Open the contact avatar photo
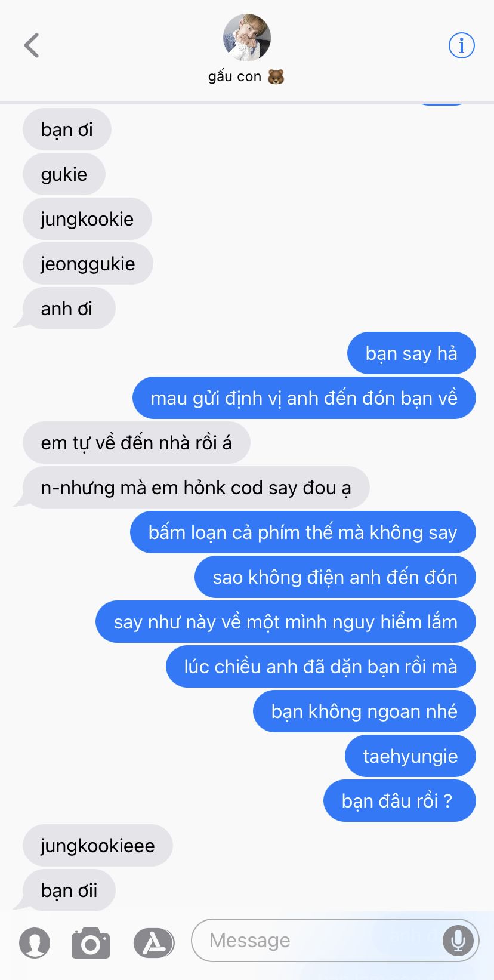This screenshot has width=494, height=980. (247, 38)
